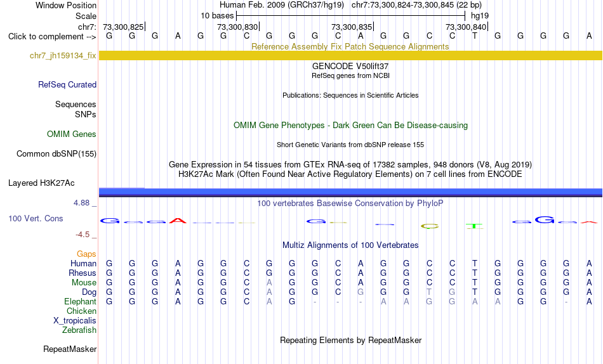Click the red A in the conservation logo

point(178,221)
